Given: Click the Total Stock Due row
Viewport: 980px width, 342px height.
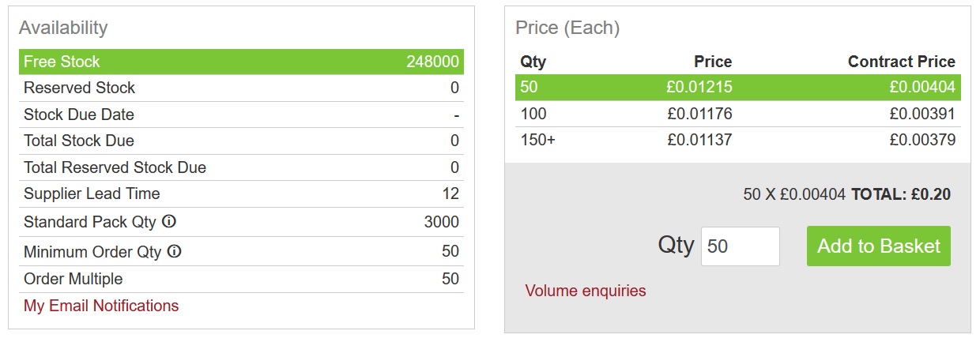Looking at the screenshot, I should point(241,141).
